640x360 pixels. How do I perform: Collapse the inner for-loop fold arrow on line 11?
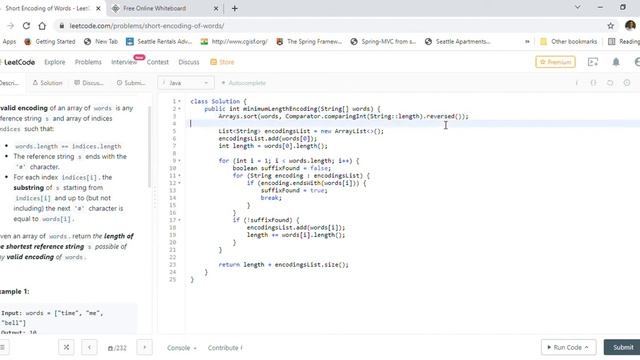[179, 176]
